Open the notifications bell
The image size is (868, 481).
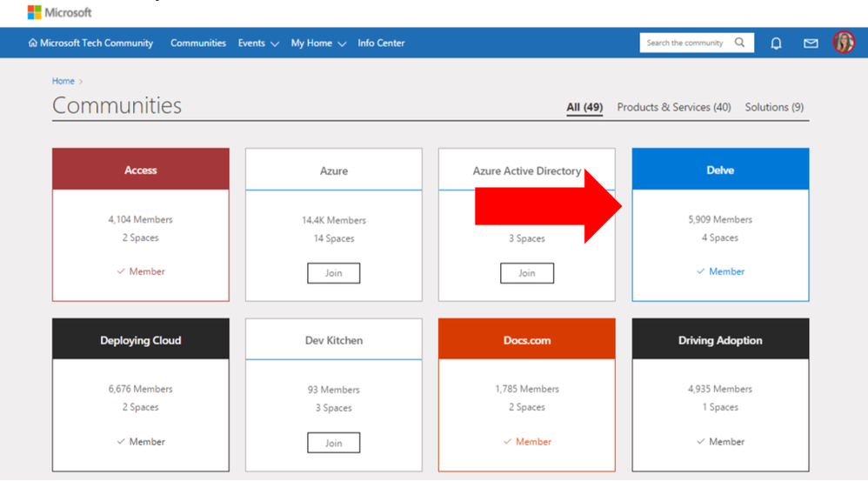click(776, 43)
